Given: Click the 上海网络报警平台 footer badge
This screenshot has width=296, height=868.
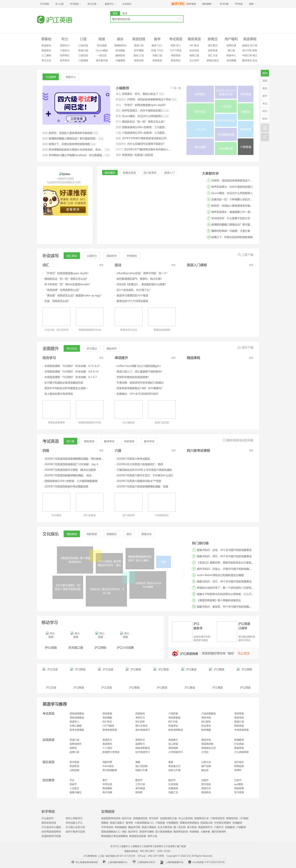Looking at the screenshot, I should tap(172, 862).
